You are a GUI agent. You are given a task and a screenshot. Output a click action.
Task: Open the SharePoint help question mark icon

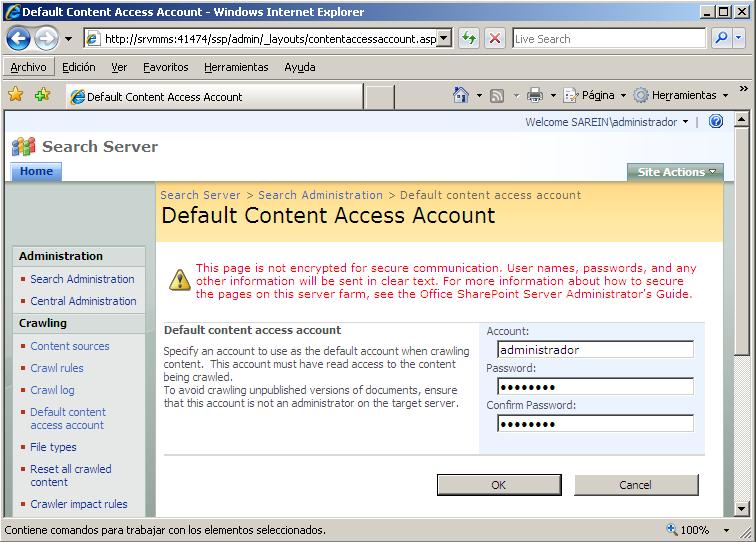[x=715, y=122]
